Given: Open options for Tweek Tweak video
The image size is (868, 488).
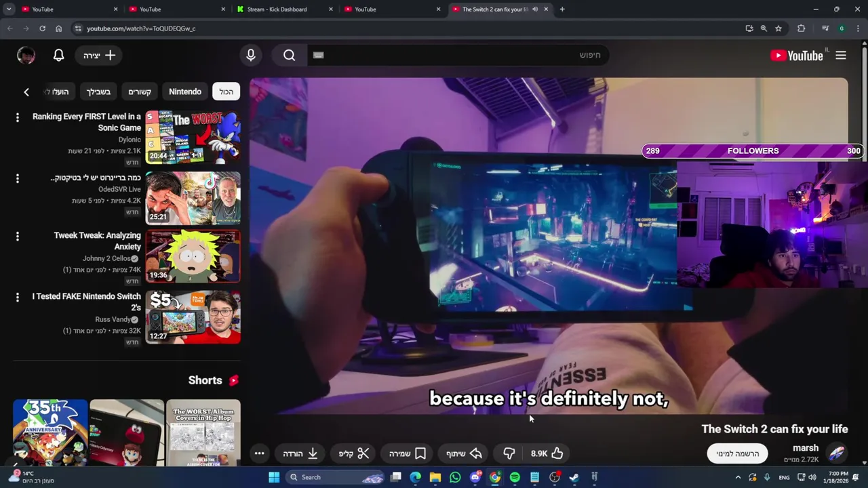Looking at the screenshot, I should click(x=18, y=237).
